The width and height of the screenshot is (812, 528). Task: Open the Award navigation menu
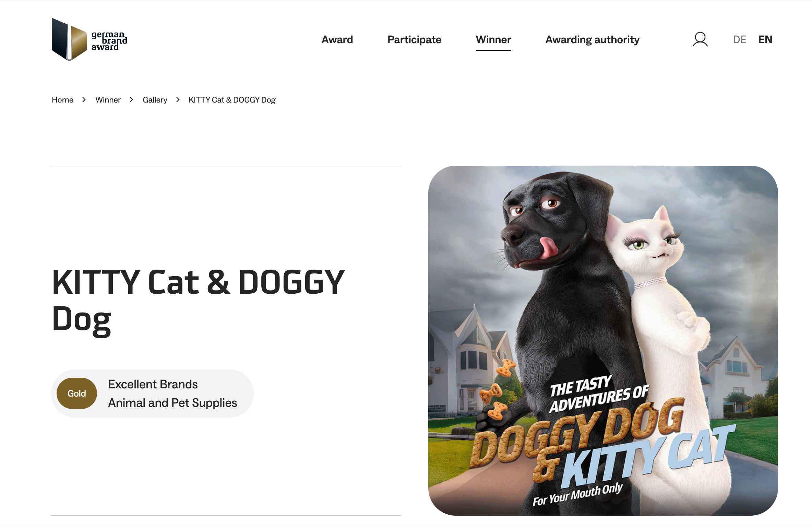pos(337,39)
